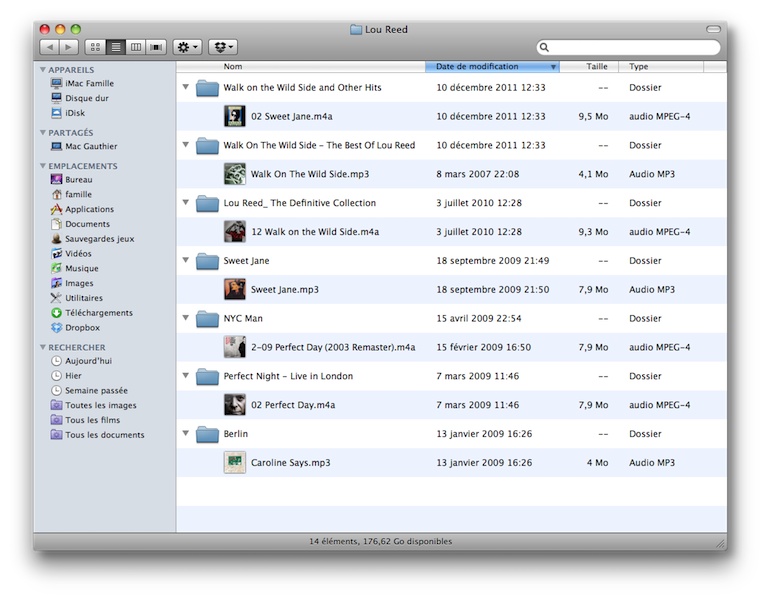Viewport: 773px width, 609px height.
Task: Collapse the RECHERCHER sidebar section
Action: point(43,347)
